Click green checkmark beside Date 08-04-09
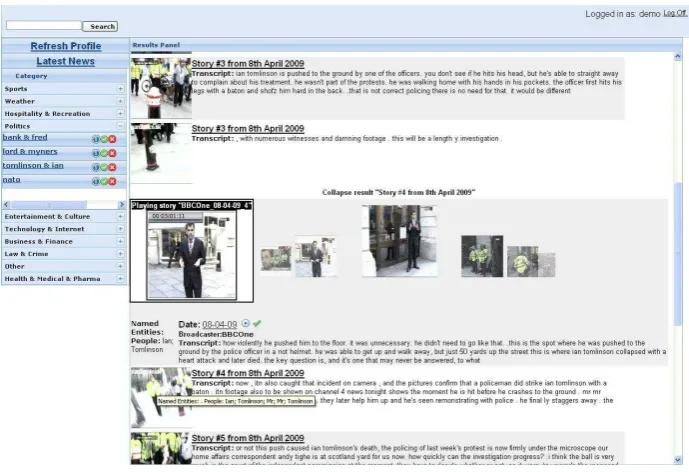The height and width of the screenshot is (472, 689). click(x=257, y=323)
